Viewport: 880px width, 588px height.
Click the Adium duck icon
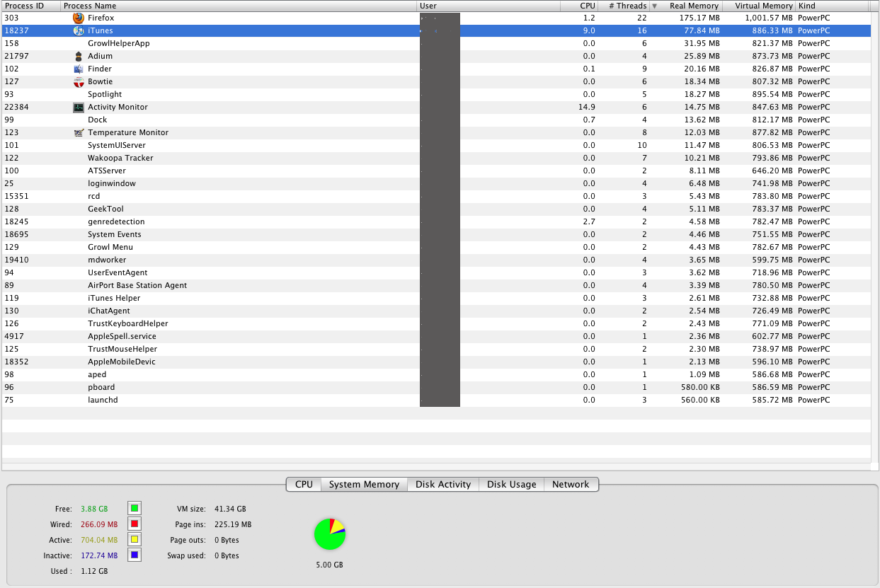point(79,56)
